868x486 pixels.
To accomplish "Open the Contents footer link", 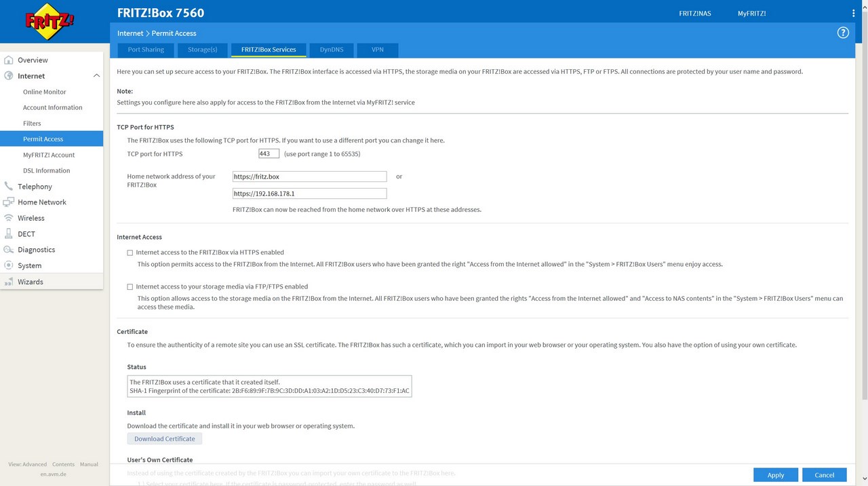I will [63, 464].
